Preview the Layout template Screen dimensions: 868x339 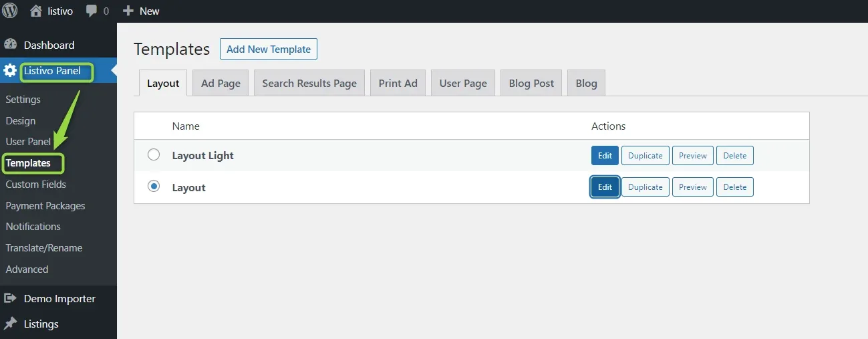(693, 187)
